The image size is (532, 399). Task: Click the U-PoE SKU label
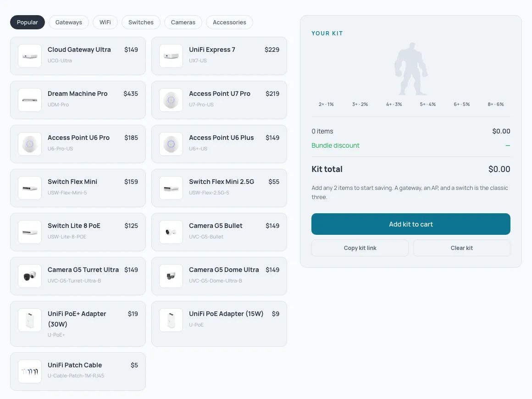[196, 325]
